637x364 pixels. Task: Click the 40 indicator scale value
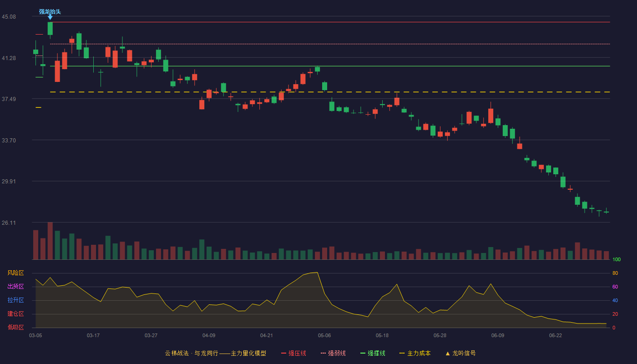[x=615, y=300]
